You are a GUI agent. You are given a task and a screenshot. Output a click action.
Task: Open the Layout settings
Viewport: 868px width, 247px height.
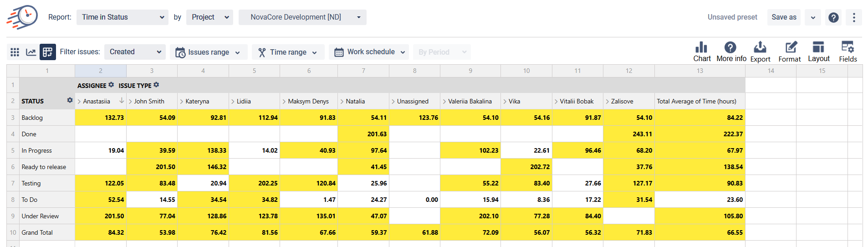coord(818,51)
